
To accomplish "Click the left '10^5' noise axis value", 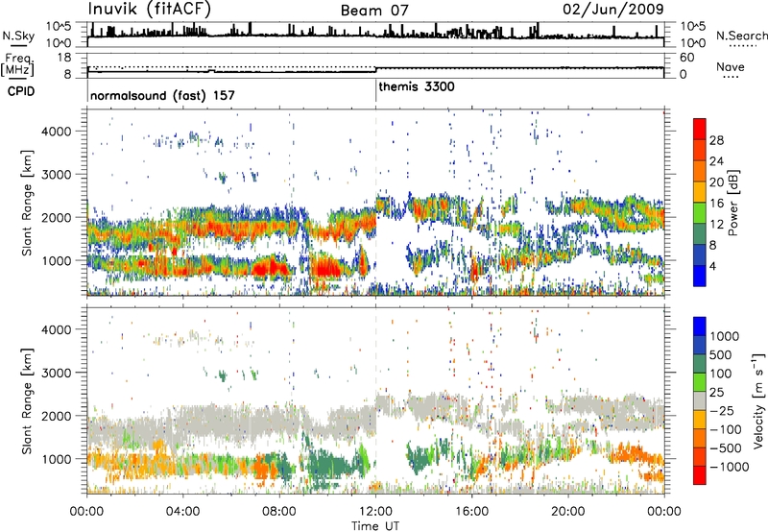I will click(59, 27).
